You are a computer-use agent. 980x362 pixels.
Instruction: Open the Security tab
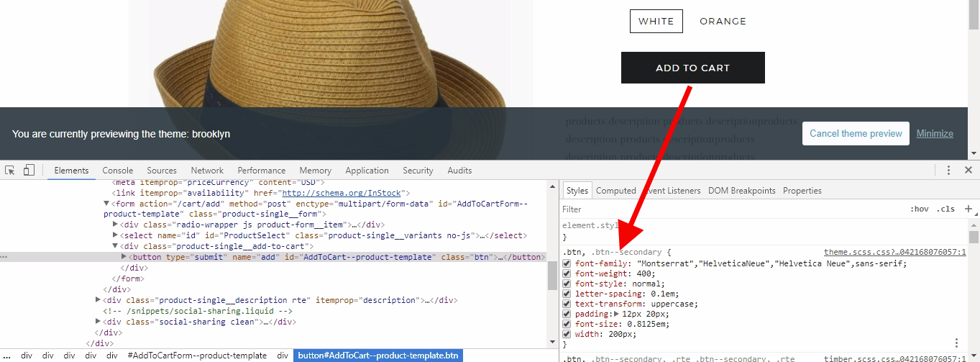point(418,171)
